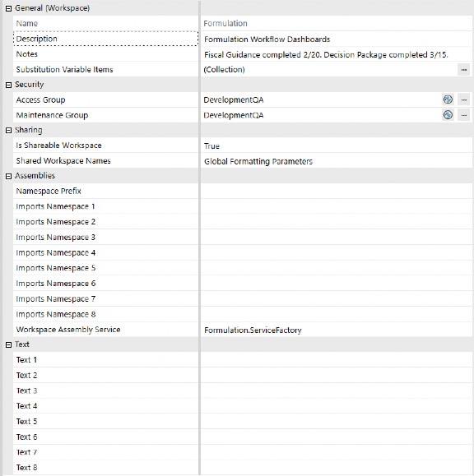The height and width of the screenshot is (476, 474).
Task: Collapse the Sharing section
Action: 8,131
